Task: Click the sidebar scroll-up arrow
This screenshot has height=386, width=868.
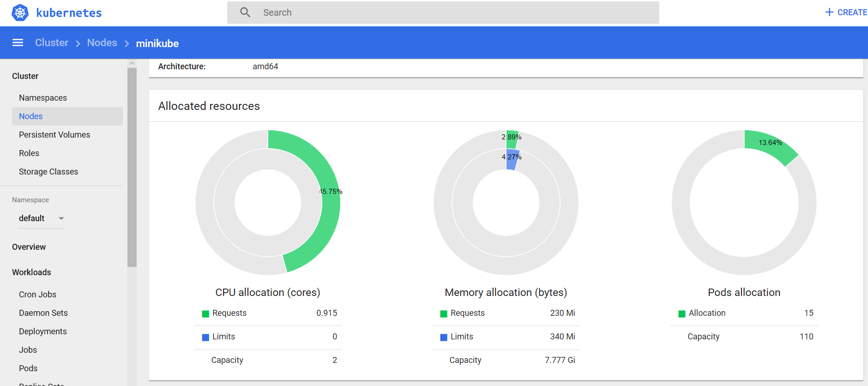Action: coord(132,63)
